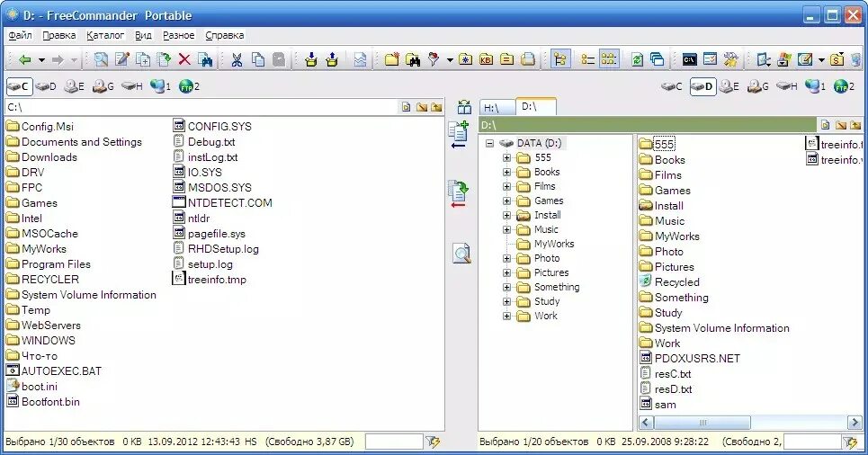Click the right scrollbar's right arrow
Viewport: 868px width, 455px height.
tap(855, 423)
